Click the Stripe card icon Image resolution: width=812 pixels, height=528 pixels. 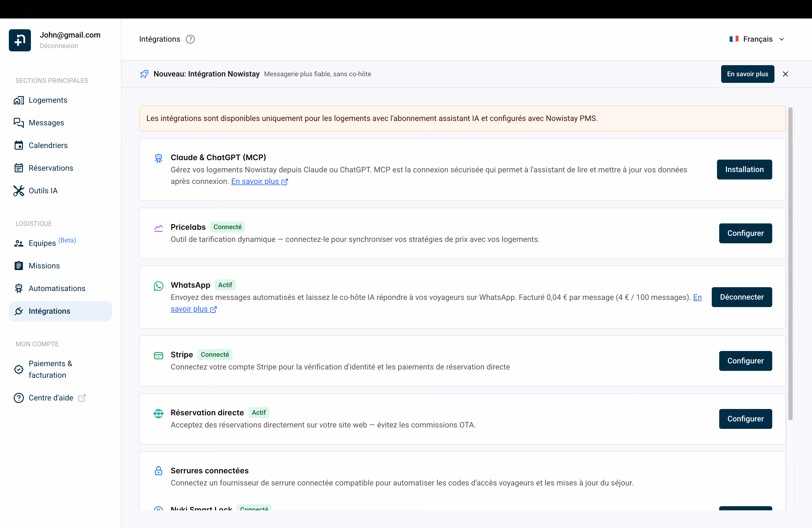click(x=158, y=356)
